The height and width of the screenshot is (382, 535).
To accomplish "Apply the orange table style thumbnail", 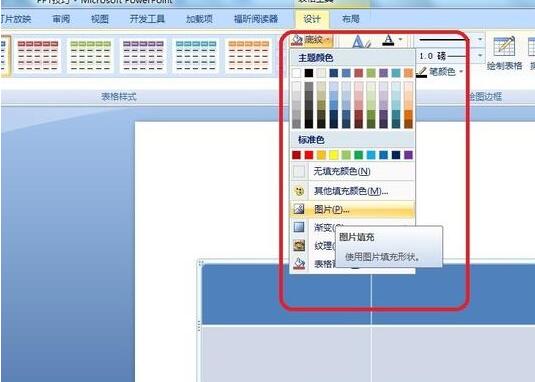I will (249, 56).
